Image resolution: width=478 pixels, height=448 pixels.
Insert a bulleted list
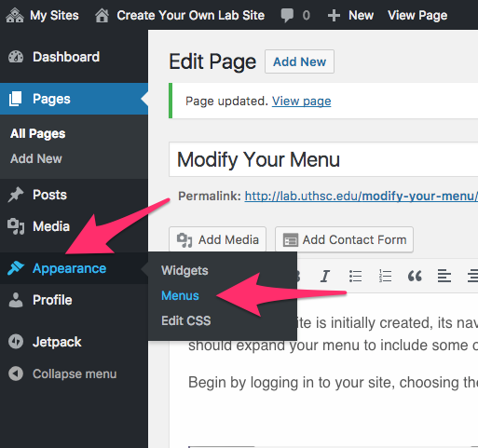pyautogui.click(x=355, y=276)
